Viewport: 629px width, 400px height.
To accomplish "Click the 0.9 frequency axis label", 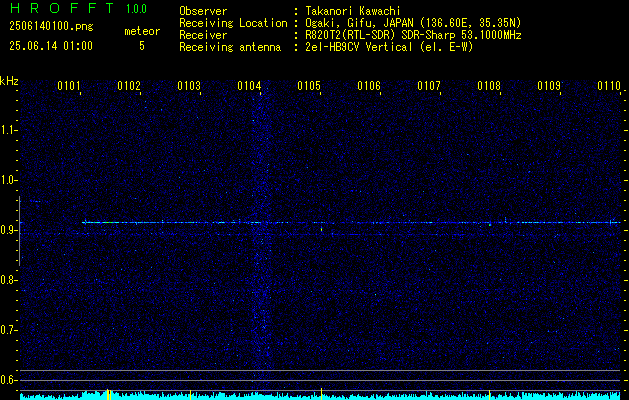I will pos(7,230).
